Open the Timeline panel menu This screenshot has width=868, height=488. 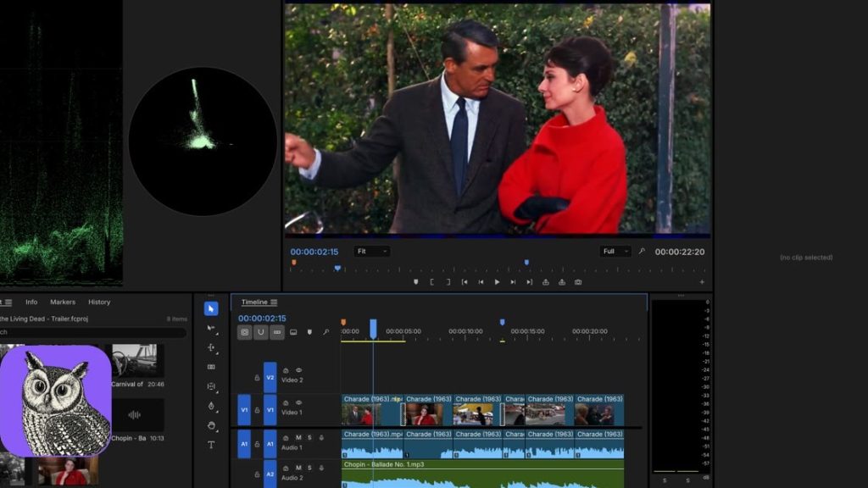point(274,302)
